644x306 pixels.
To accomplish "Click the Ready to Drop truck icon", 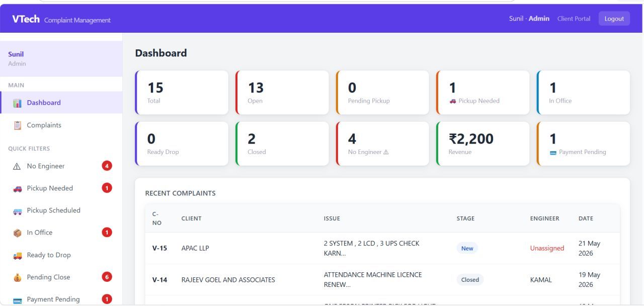I will pos(17,255).
